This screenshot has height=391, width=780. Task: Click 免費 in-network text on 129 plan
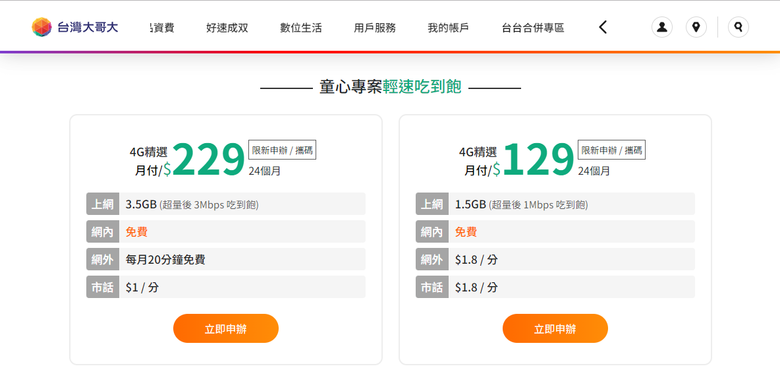point(466,232)
